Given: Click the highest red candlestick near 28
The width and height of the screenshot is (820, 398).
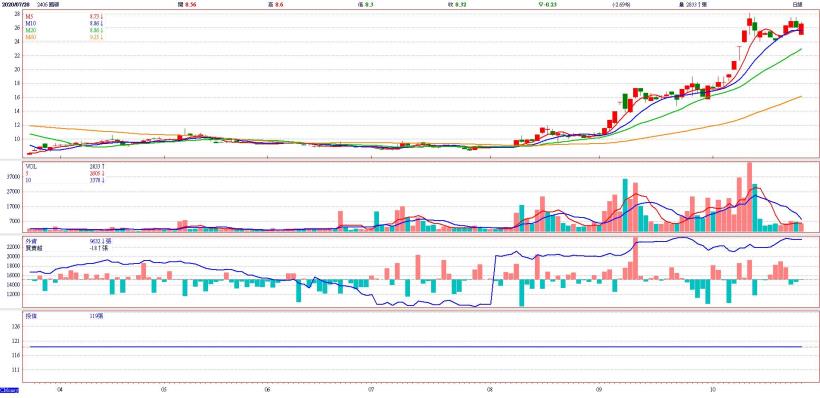Looking at the screenshot, I should coord(749,22).
